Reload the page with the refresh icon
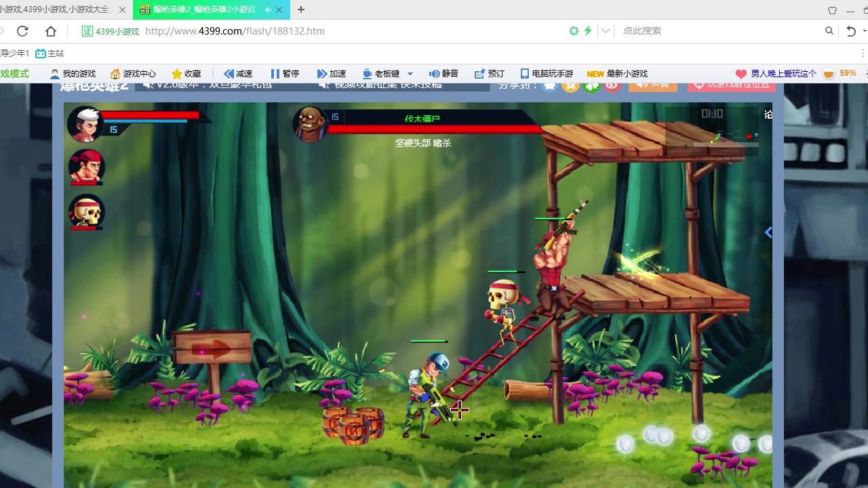 (22, 31)
